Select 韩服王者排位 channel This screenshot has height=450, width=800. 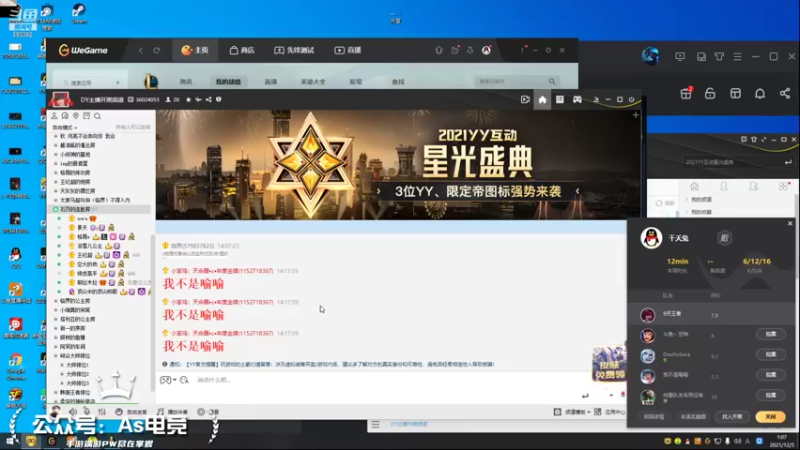74,392
